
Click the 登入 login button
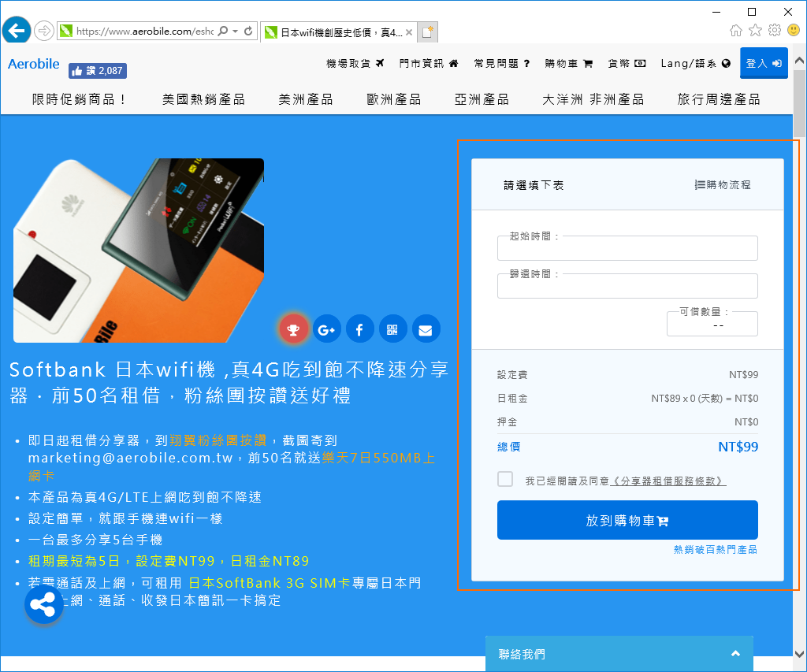(x=764, y=63)
